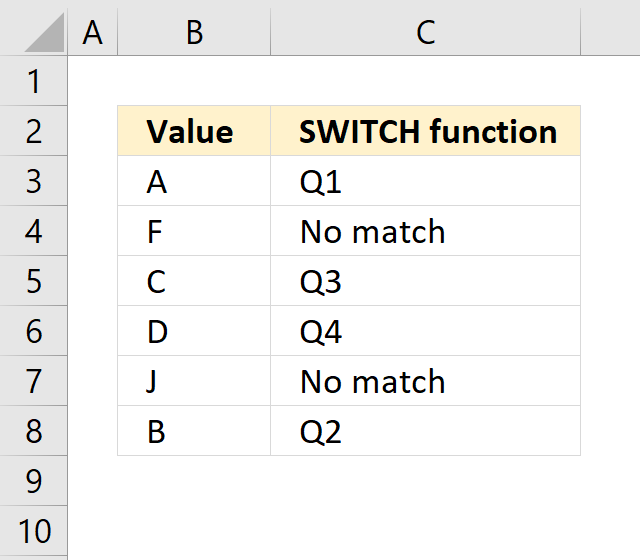The width and height of the screenshot is (640, 560).
Task: Select row 10 header
Action: (33, 531)
